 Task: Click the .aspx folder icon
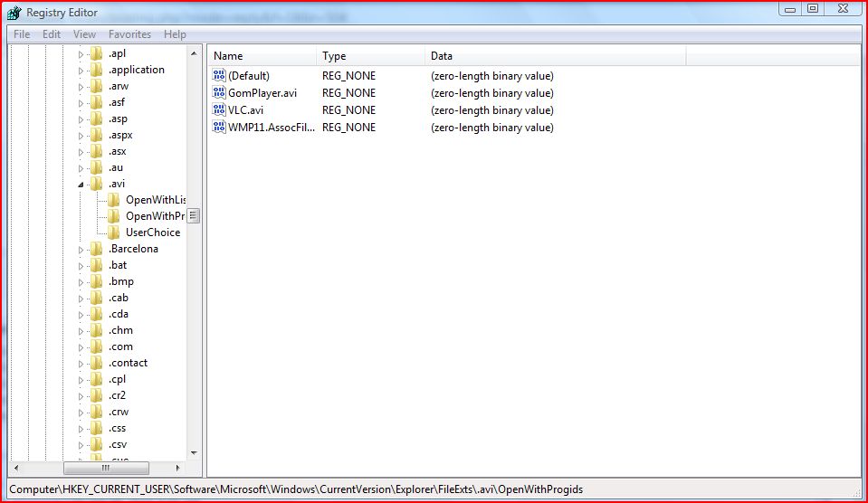(96, 135)
